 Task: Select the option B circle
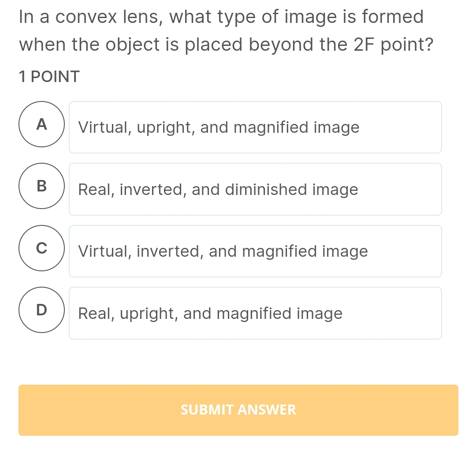[x=41, y=186]
